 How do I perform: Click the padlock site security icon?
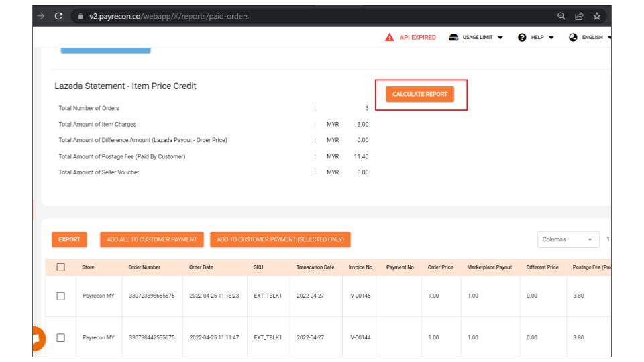80,16
